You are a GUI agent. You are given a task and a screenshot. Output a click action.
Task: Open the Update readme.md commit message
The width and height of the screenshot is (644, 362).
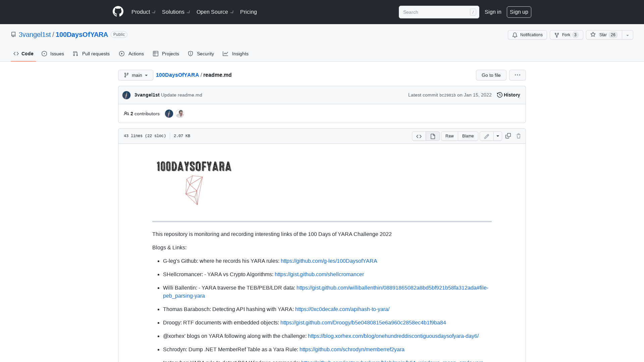coord(181,95)
